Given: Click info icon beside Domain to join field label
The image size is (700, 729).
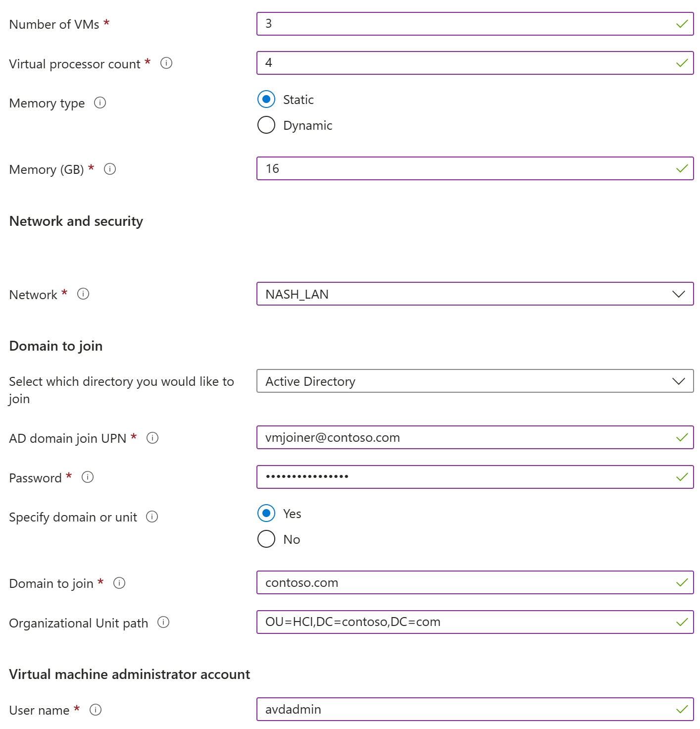Looking at the screenshot, I should point(119,583).
